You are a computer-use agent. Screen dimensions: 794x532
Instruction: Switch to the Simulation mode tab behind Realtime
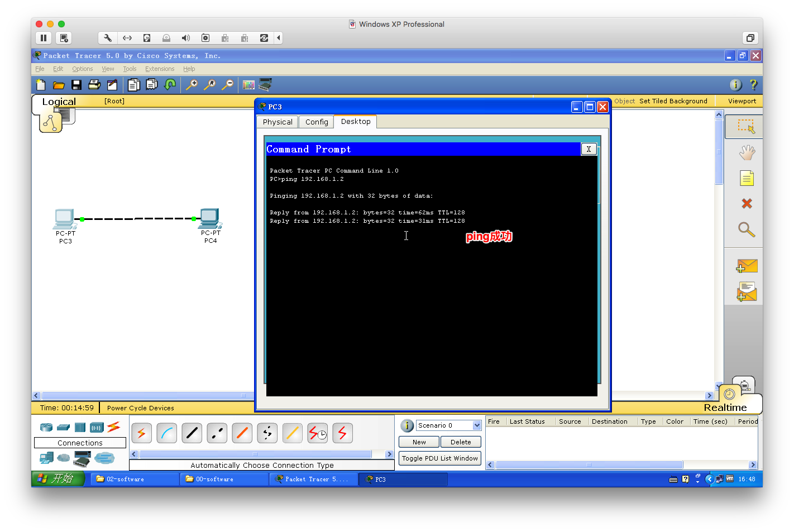(744, 385)
